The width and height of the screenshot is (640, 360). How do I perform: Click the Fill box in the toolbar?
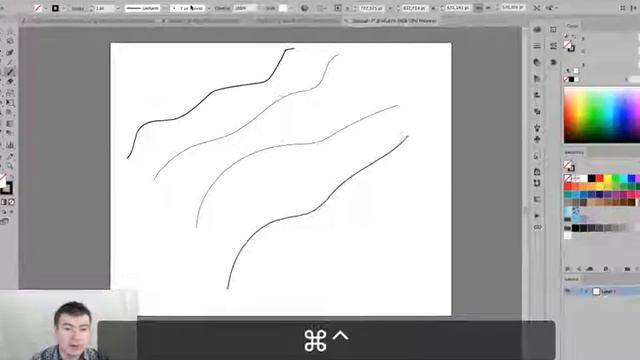(3, 180)
